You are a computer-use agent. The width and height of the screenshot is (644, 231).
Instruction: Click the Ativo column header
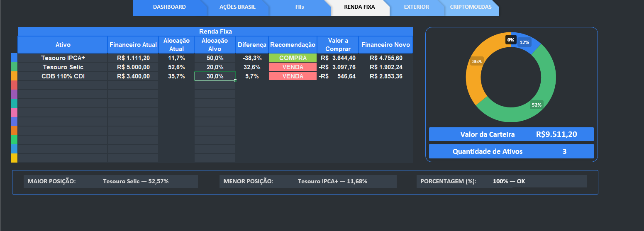63,45
